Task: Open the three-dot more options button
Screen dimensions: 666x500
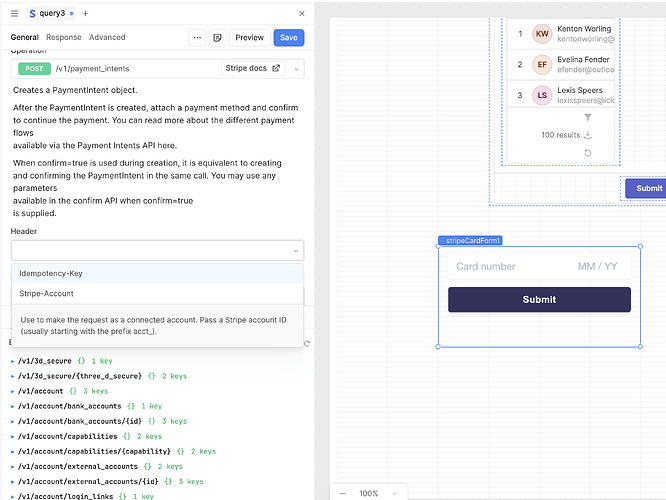Action: pyautogui.click(x=197, y=37)
